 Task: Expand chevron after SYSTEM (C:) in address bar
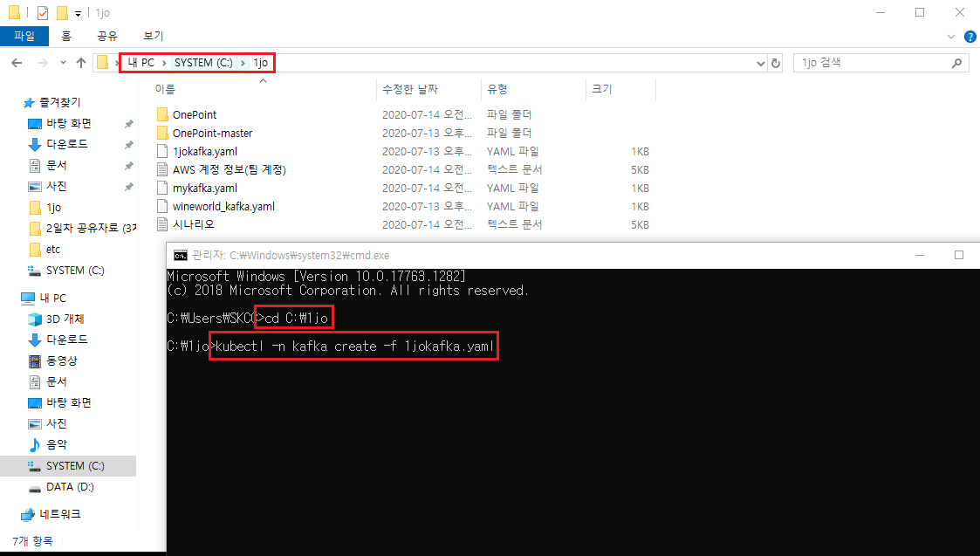pos(243,63)
